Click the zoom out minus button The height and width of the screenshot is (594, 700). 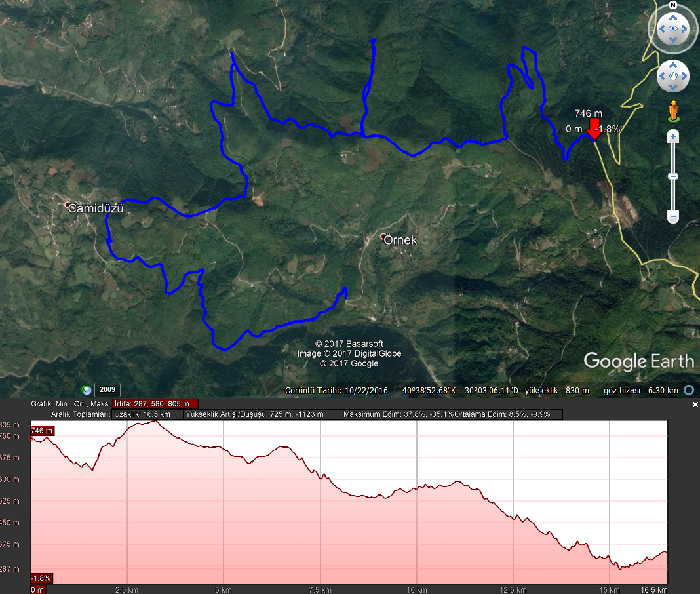672,216
